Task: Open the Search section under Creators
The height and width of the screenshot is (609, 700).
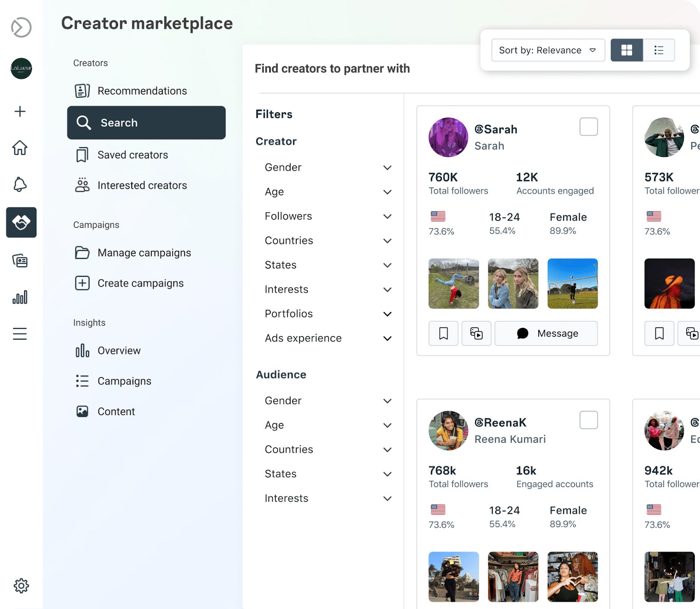Action: click(x=119, y=122)
